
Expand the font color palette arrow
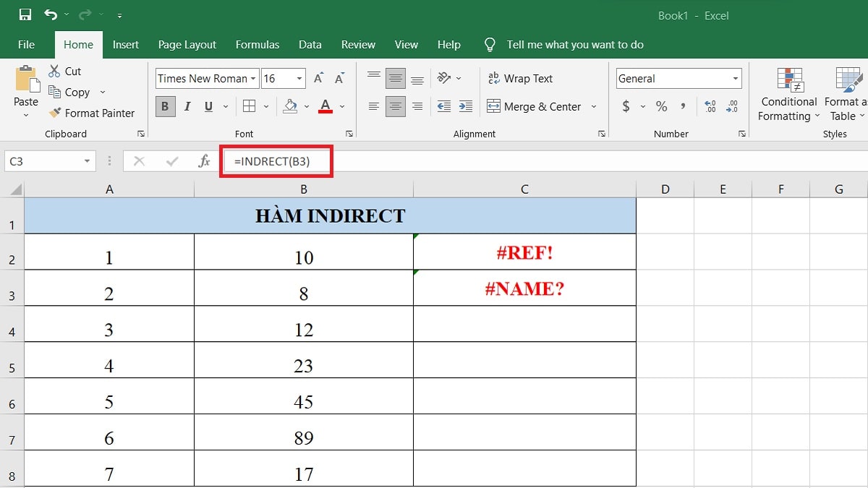[342, 106]
